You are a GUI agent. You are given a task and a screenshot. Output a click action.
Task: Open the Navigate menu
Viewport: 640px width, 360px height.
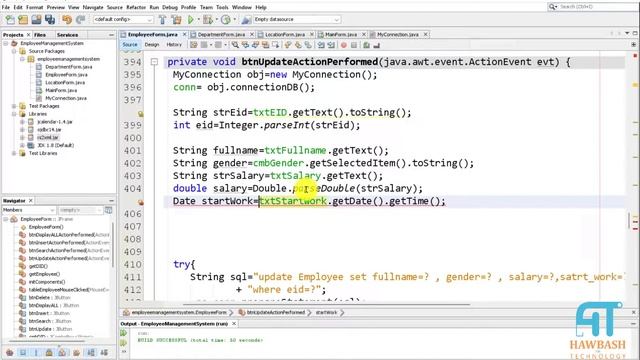click(x=93, y=7)
